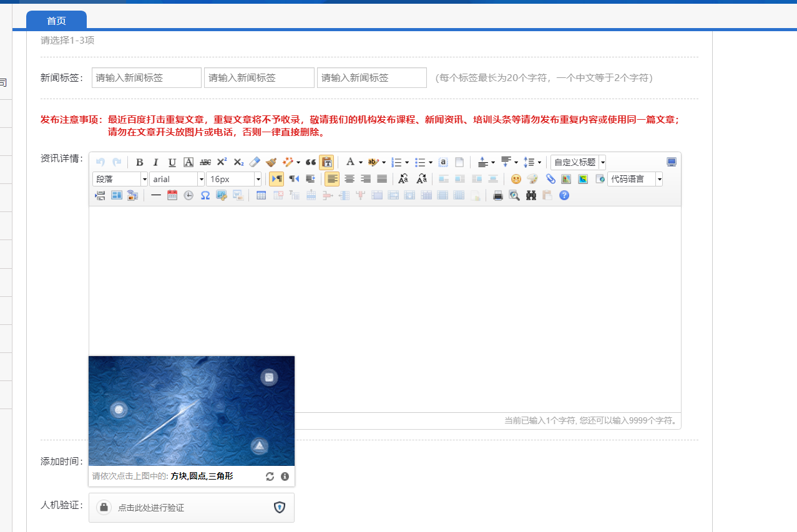The image size is (797, 532).
Task: Insert a special character with the omega icon
Action: coord(205,195)
